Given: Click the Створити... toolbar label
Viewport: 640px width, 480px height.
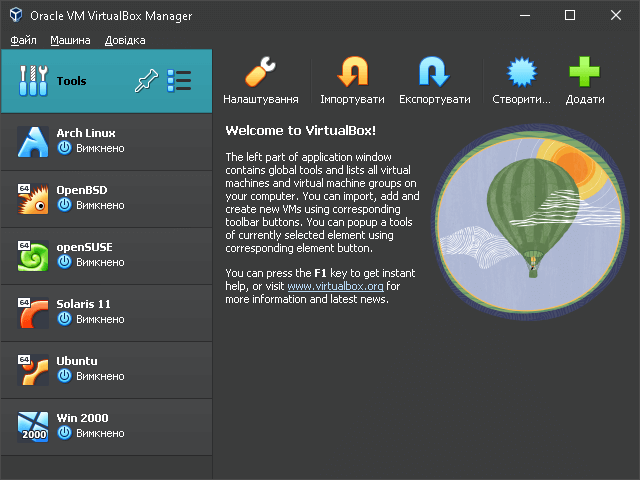Looking at the screenshot, I should click(521, 99).
